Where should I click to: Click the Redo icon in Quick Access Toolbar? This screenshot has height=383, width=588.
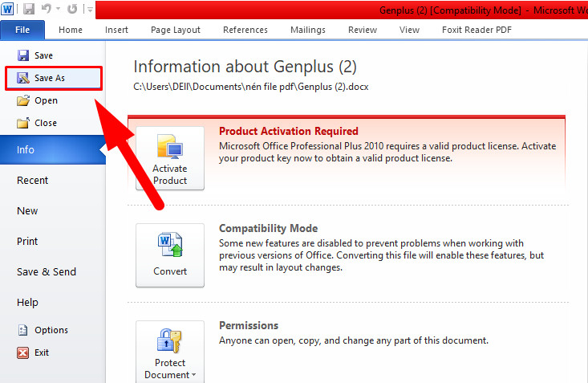(72, 10)
